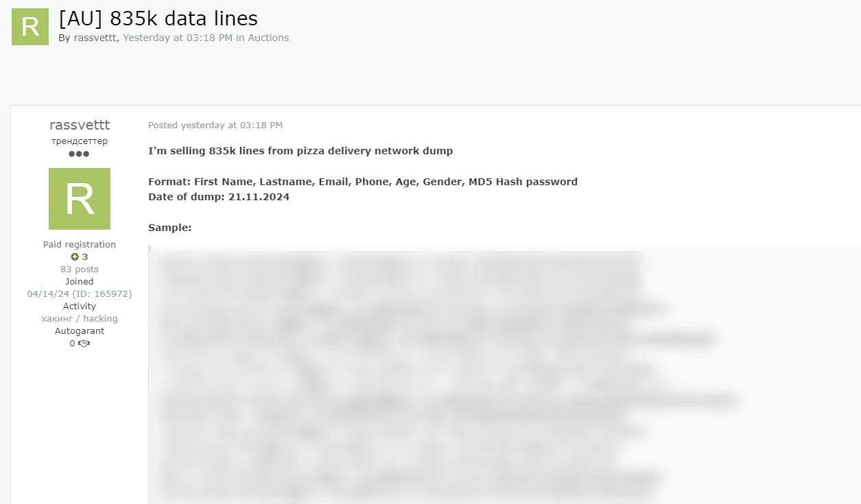This screenshot has height=504, width=861.
Task: Go to the Auctions forum section
Action: [268, 38]
